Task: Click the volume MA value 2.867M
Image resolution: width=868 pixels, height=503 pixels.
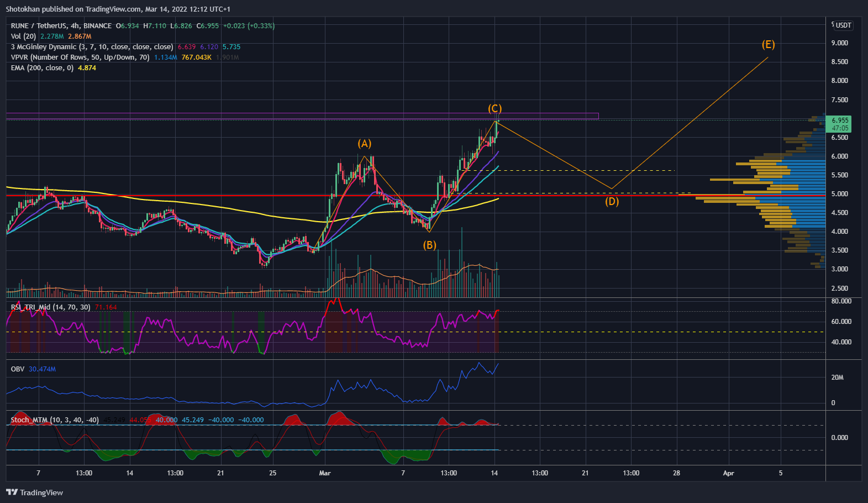Action: pos(80,36)
